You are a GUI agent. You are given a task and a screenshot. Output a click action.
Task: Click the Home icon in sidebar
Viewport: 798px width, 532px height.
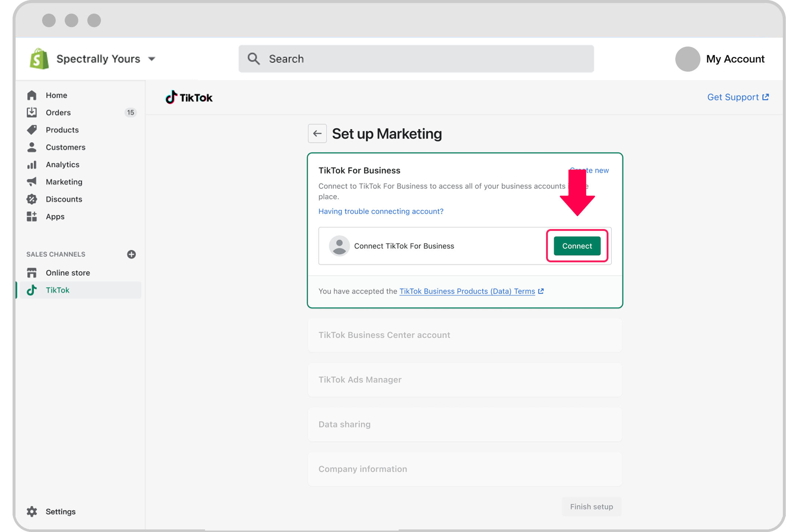pos(33,95)
